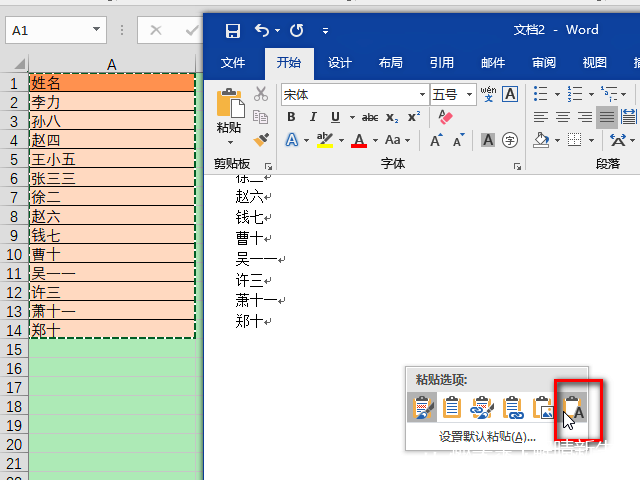Viewport: 640px width, 480px height.
Task: Click the enclosed character 字 icon
Action: coord(510,140)
